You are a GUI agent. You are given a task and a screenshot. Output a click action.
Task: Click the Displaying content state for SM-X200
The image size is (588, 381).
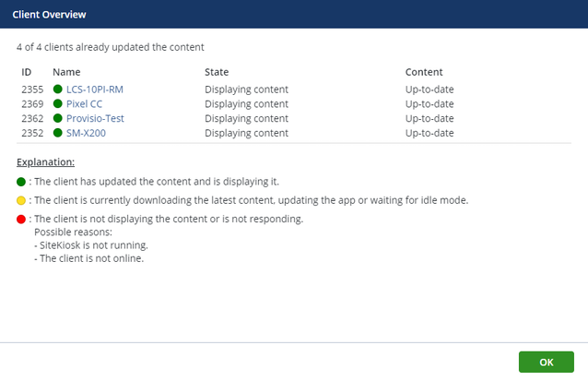point(246,133)
